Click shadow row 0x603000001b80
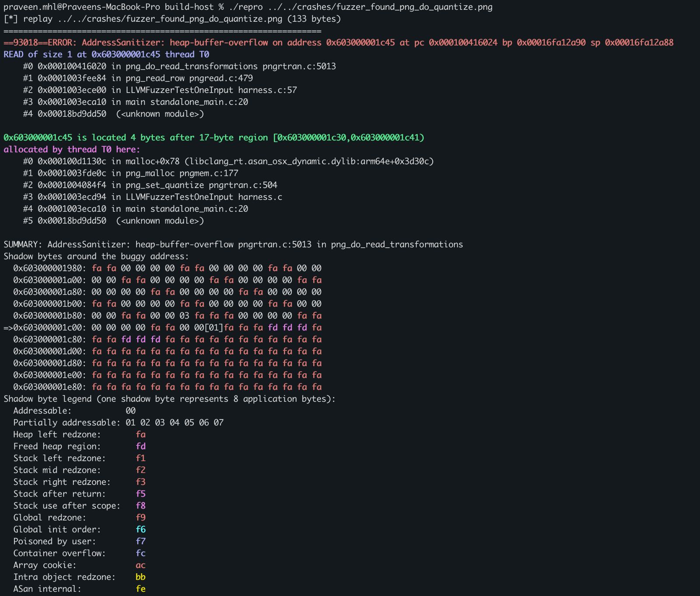 click(167, 315)
